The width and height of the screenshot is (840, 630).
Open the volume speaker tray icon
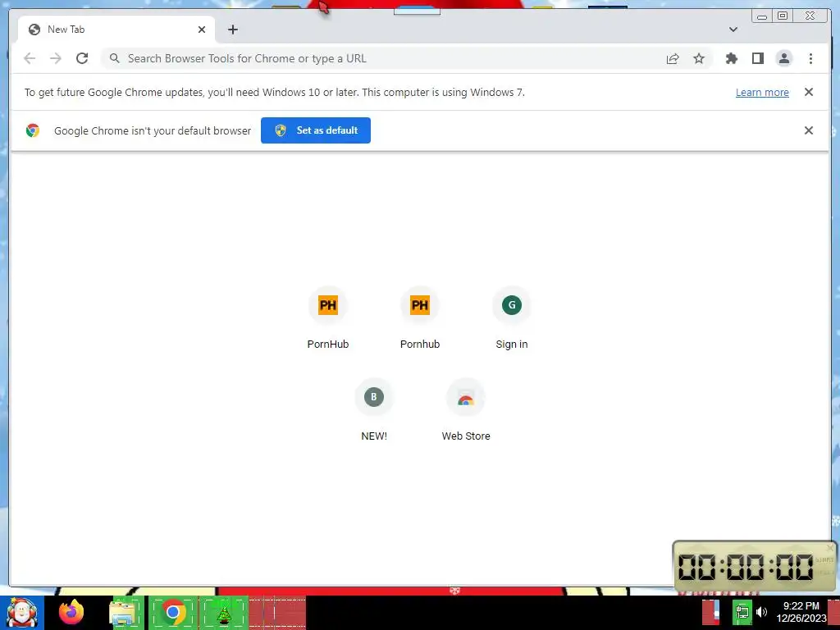[x=761, y=612]
